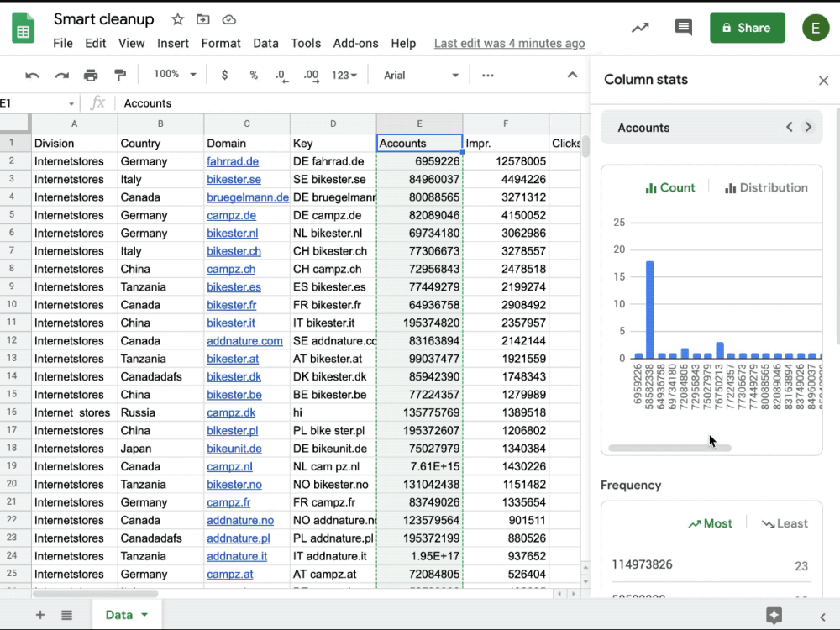Activate the paint format tool

click(120, 76)
